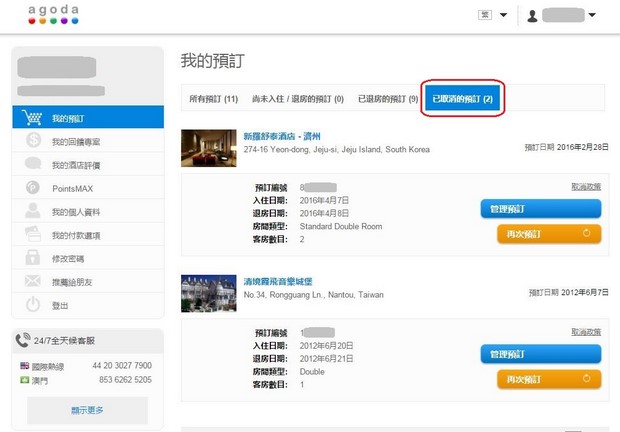Switch to the 已退房的預訂 (9) tab
This screenshot has height=432, width=620.
click(x=388, y=99)
